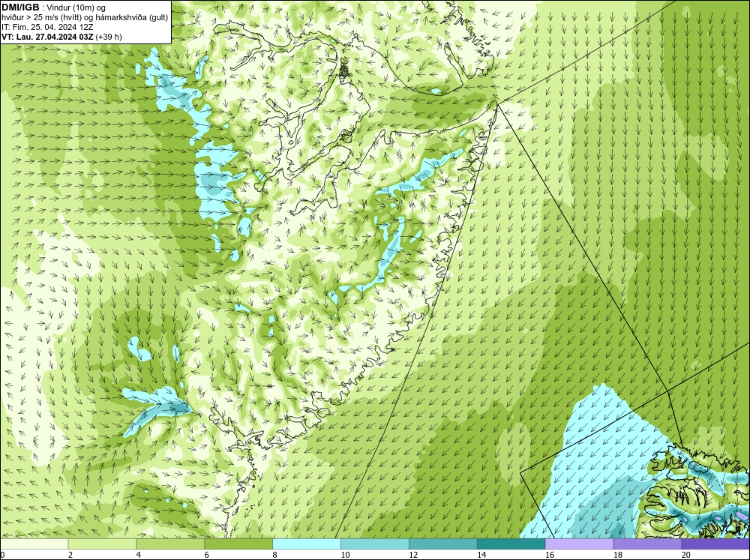Click the legend scale label 6
The width and height of the screenshot is (750, 560).
coord(207,555)
